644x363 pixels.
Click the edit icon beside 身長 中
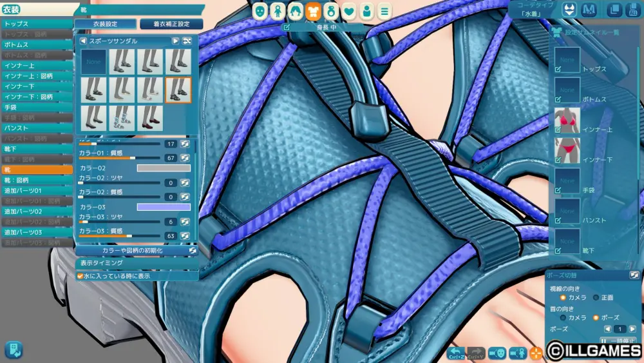pyautogui.click(x=287, y=28)
